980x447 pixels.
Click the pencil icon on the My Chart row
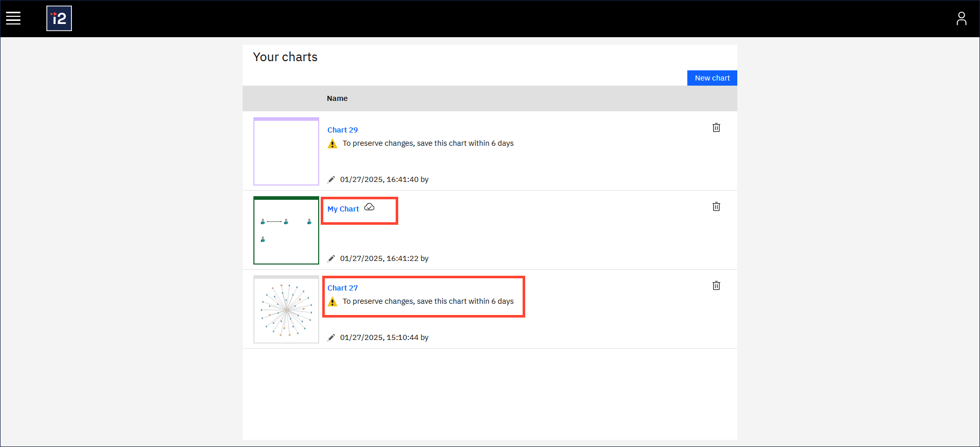click(331, 258)
